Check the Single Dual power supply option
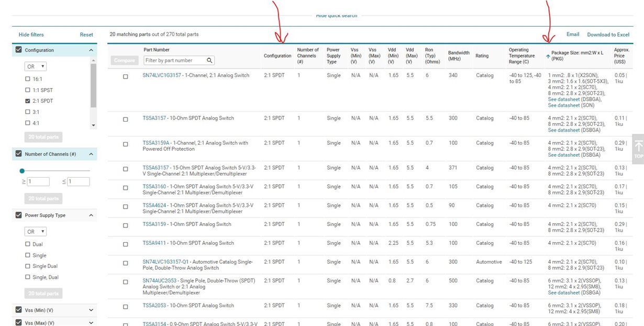Image resolution: width=644 pixels, height=326 pixels. tap(28, 266)
